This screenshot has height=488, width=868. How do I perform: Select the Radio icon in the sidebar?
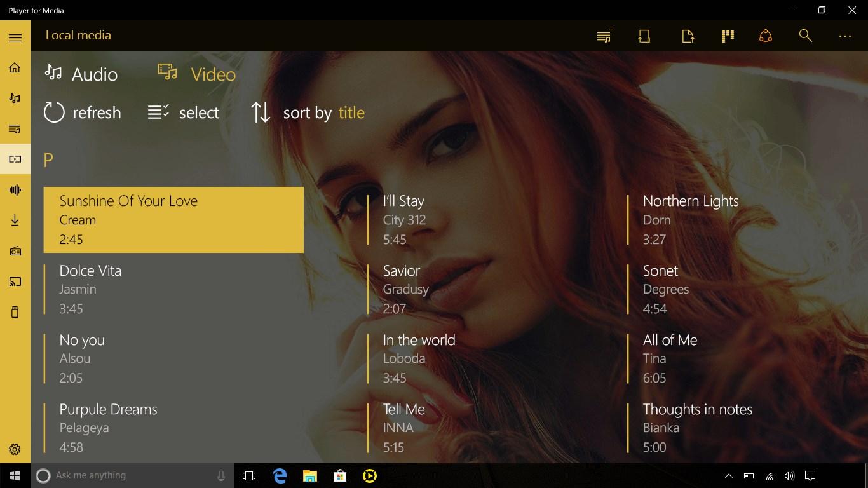click(x=15, y=250)
